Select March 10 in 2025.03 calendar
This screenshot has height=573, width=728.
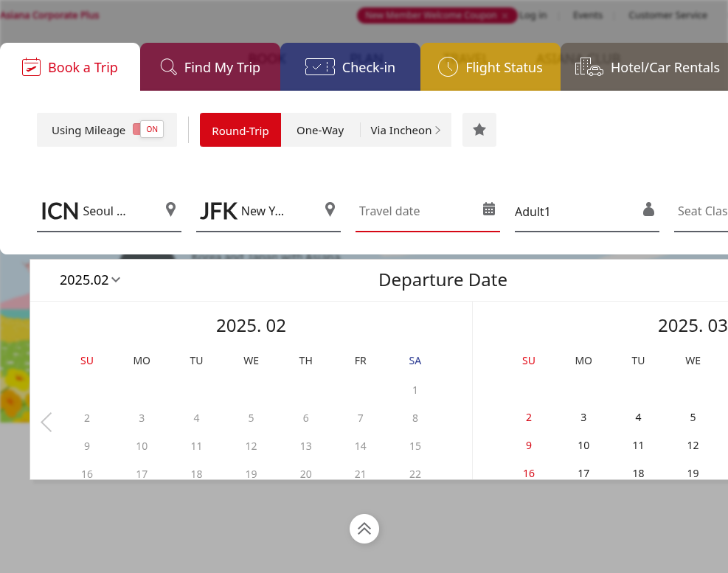coord(583,445)
